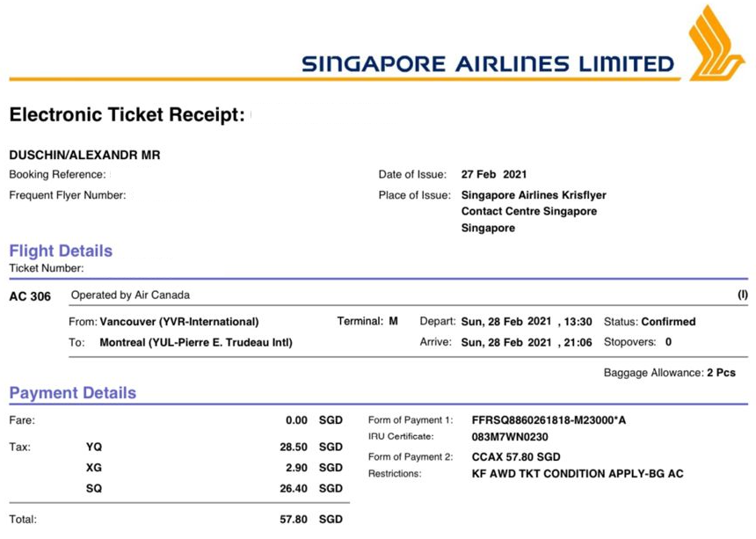Click the Montreal (YUL-Pierre E. Trudeau Intl) destination
The width and height of the screenshot is (756, 539).
[x=196, y=343]
